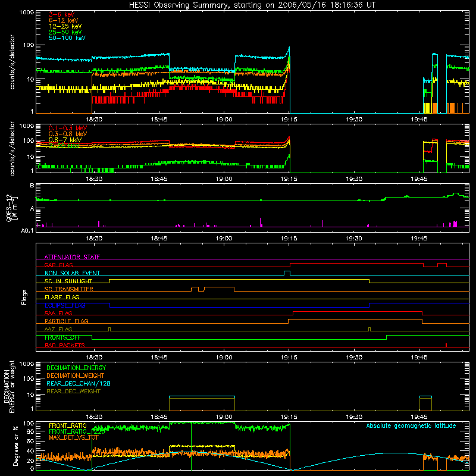This screenshot has height=476, width=476.
Task: Select the Degrees or % axis label
Action: coord(15,446)
